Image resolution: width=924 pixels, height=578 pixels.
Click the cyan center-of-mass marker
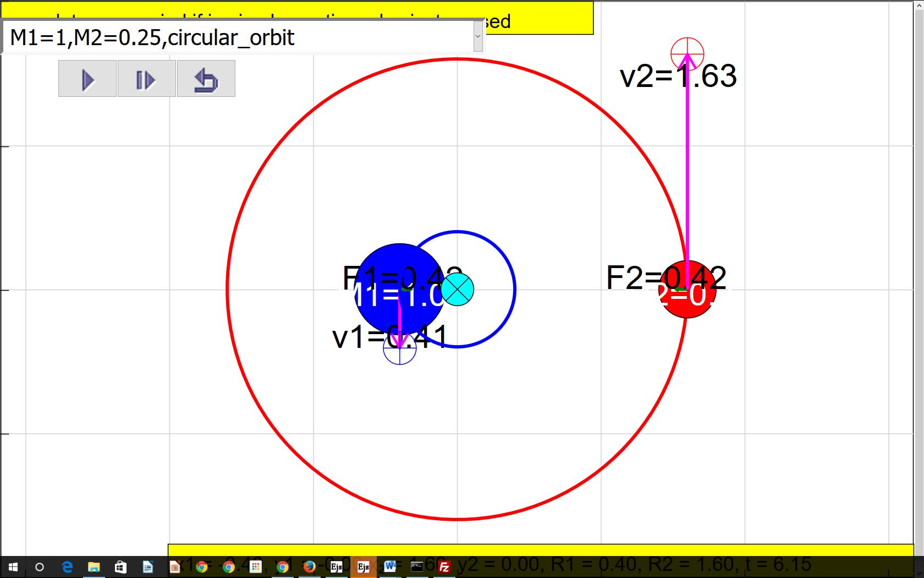457,290
